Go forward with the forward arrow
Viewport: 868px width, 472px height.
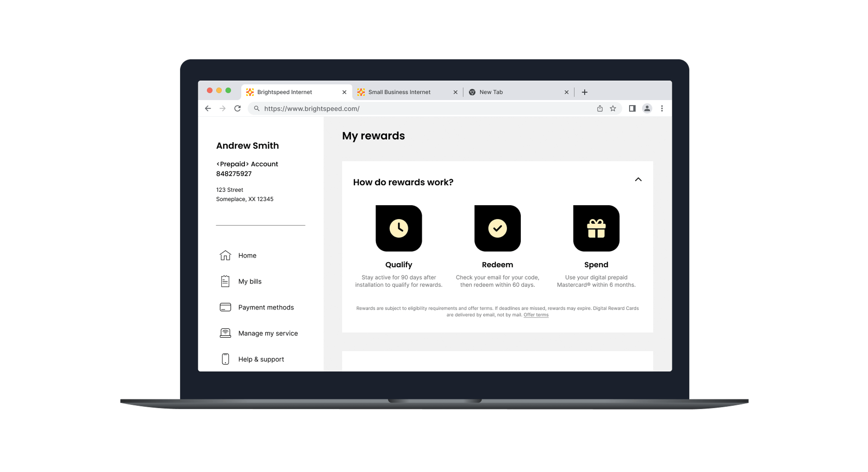click(223, 108)
